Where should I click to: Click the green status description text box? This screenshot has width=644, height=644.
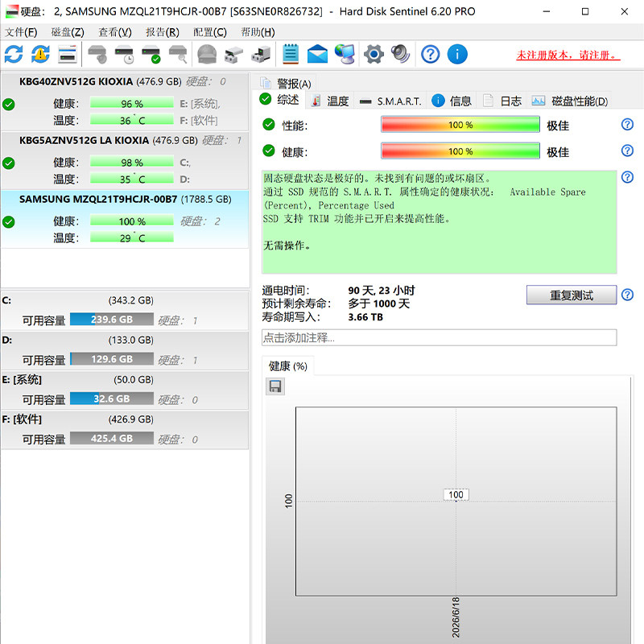[439, 222]
